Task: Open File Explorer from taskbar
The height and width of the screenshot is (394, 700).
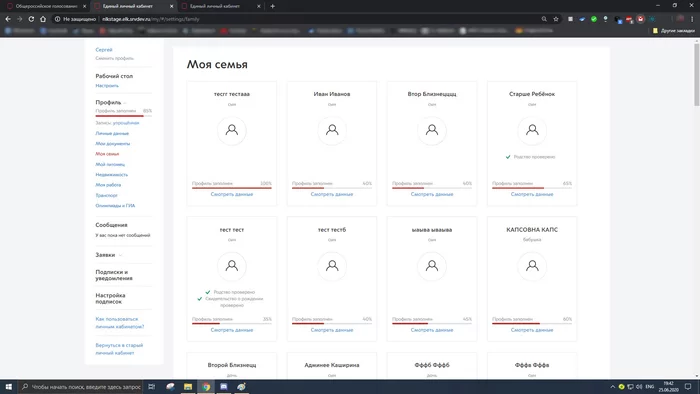Action: click(x=188, y=386)
